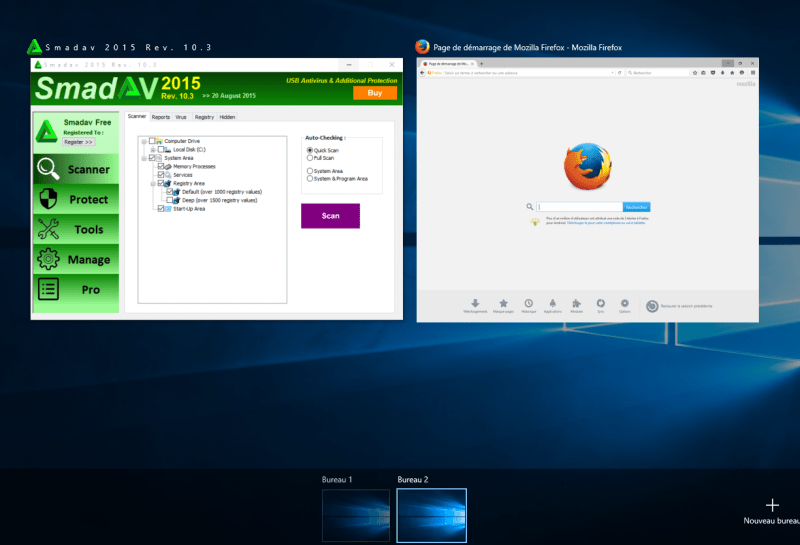This screenshot has height=545, width=800.
Task: Open the Manage gear icon in SmadAV sidebar
Action: pos(48,259)
